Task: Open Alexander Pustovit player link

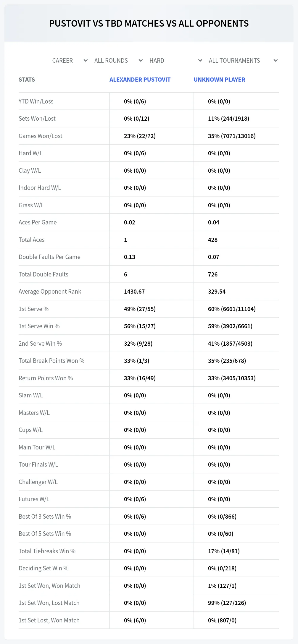Action: tap(140, 80)
